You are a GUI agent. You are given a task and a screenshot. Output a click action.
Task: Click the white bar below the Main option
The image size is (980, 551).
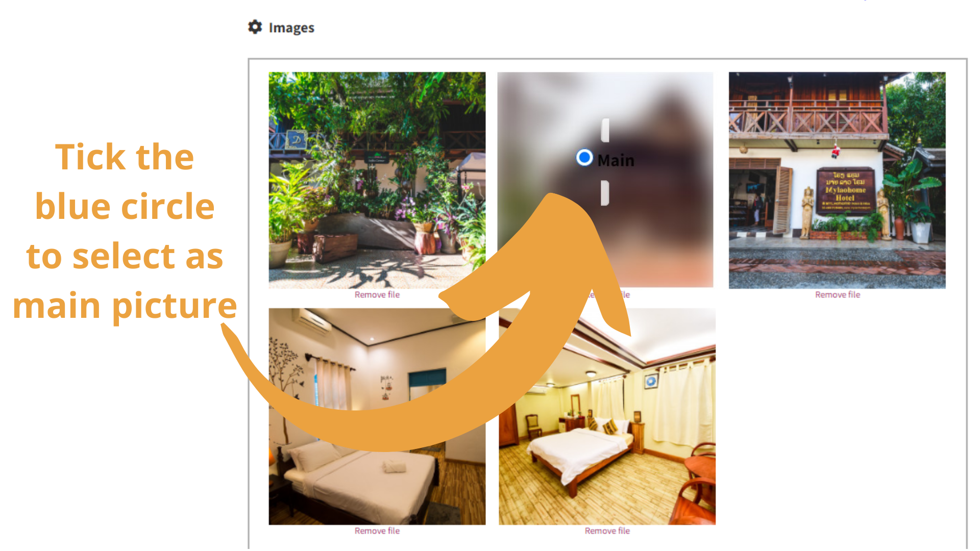[605, 193]
